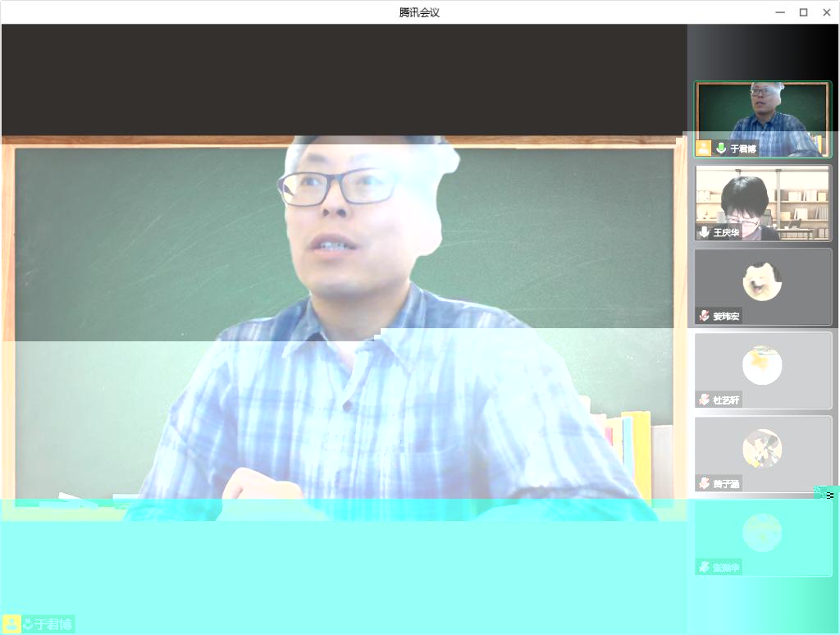Close the 腾讯会议 window
840x635 pixels.
827,12
